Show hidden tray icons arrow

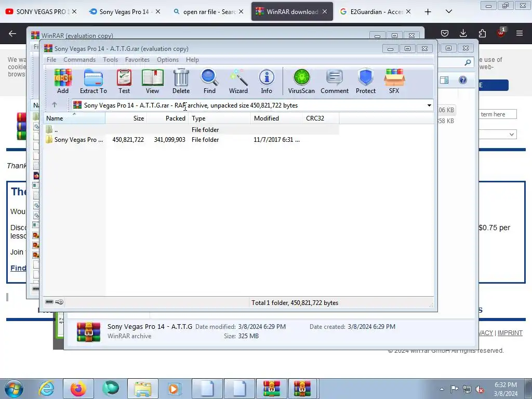pyautogui.click(x=442, y=389)
